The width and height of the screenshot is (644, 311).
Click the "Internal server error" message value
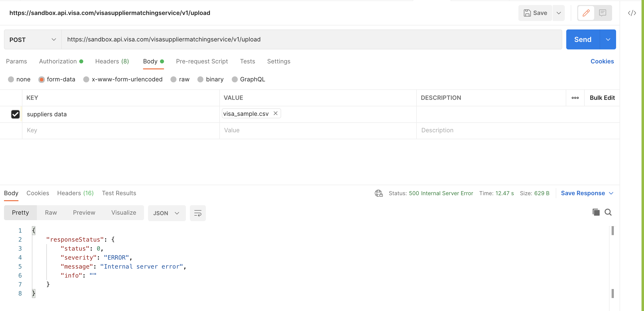(x=142, y=267)
